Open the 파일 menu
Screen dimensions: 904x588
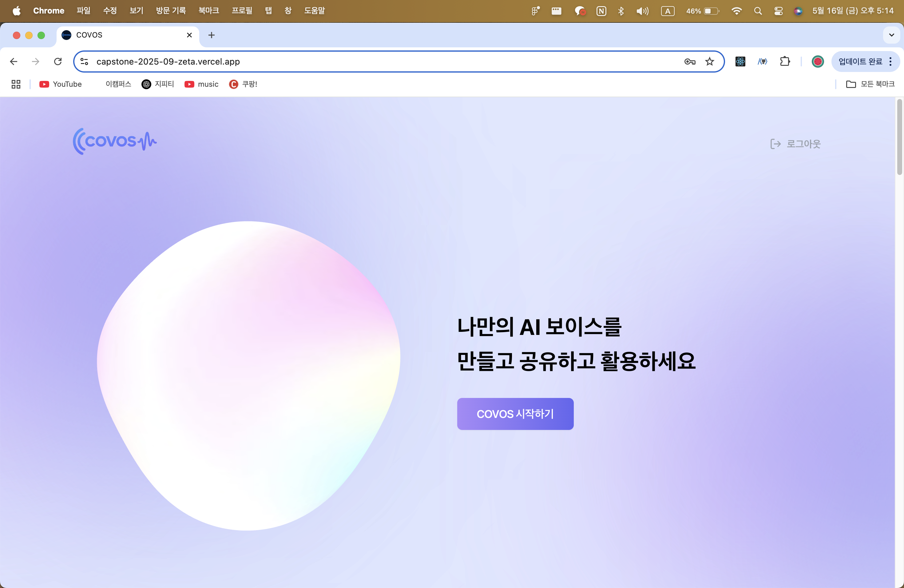[84, 11]
